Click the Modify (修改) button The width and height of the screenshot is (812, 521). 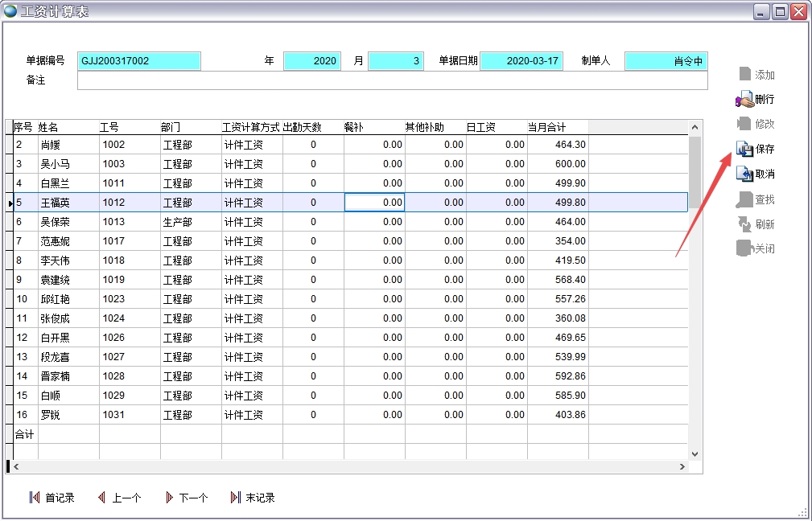[756, 125]
